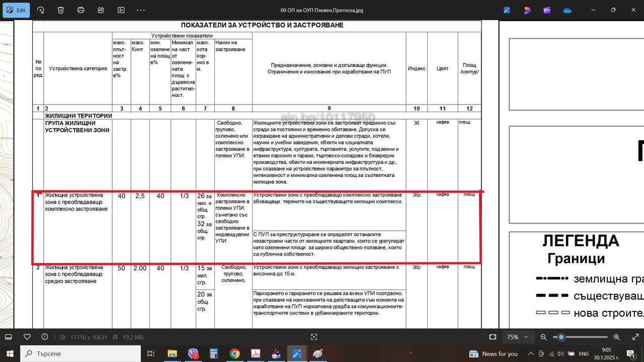644x362 pixels.
Task: Adjust the zoom slider handle
Action: click(x=561, y=337)
